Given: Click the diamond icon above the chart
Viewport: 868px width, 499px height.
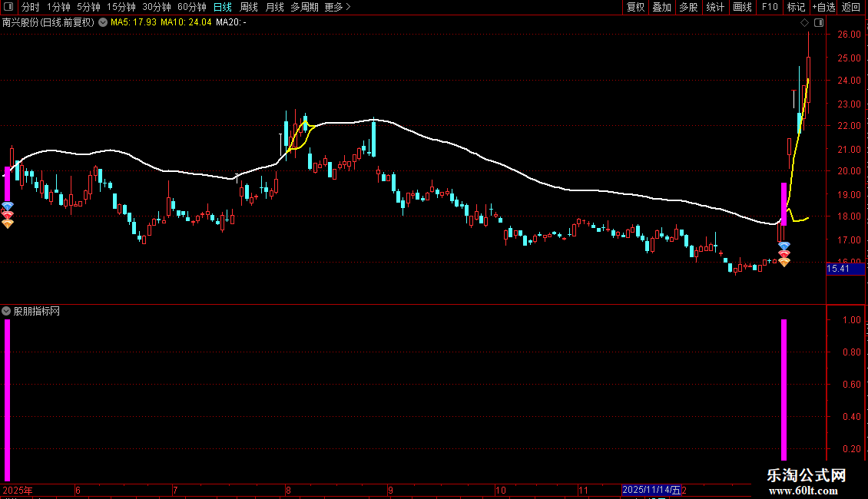Looking at the screenshot, I should coord(804,23).
